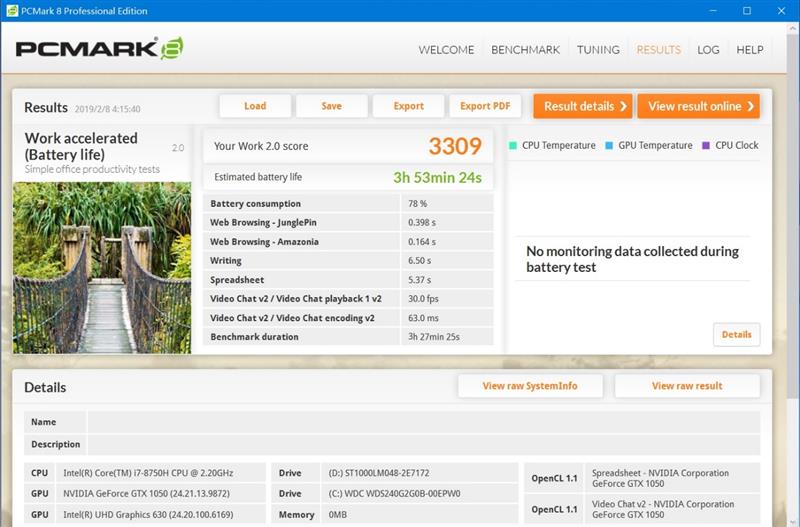Image resolution: width=800 pixels, height=527 pixels.
Task: Export the result as PDF
Action: coord(485,106)
